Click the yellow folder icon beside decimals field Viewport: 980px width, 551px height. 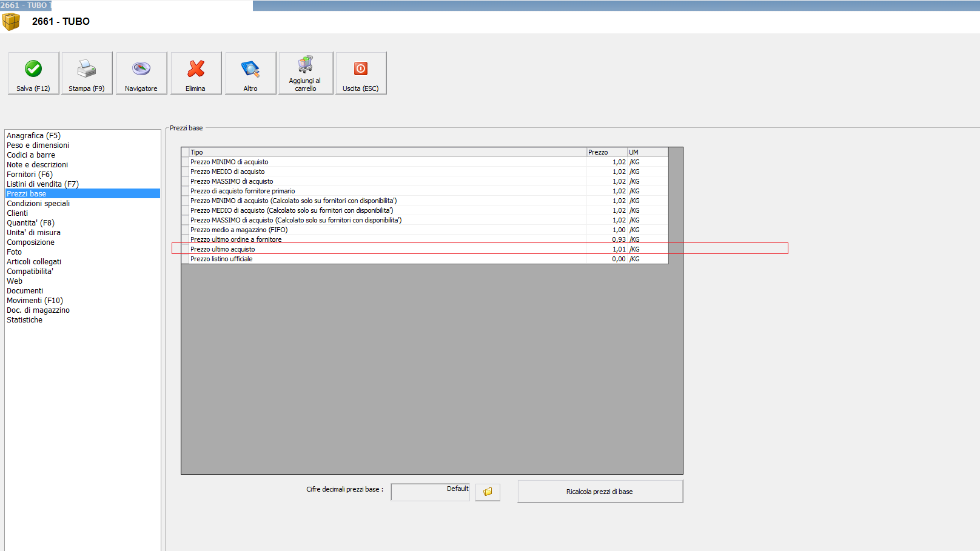pyautogui.click(x=488, y=492)
